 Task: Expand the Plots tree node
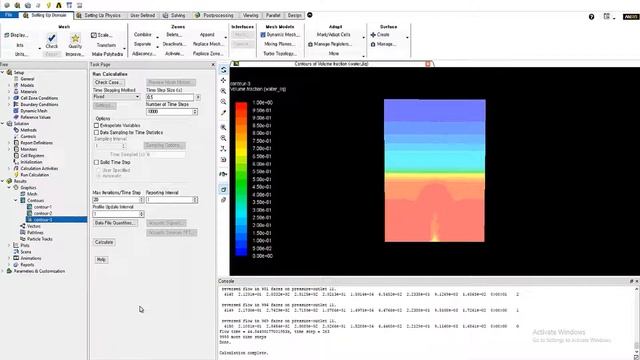coord(9,245)
